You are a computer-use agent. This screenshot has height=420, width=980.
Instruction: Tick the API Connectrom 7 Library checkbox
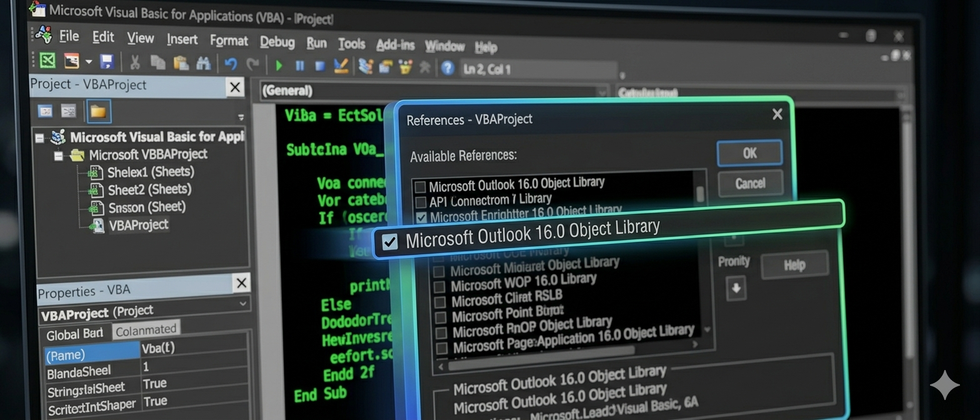pyautogui.click(x=421, y=202)
